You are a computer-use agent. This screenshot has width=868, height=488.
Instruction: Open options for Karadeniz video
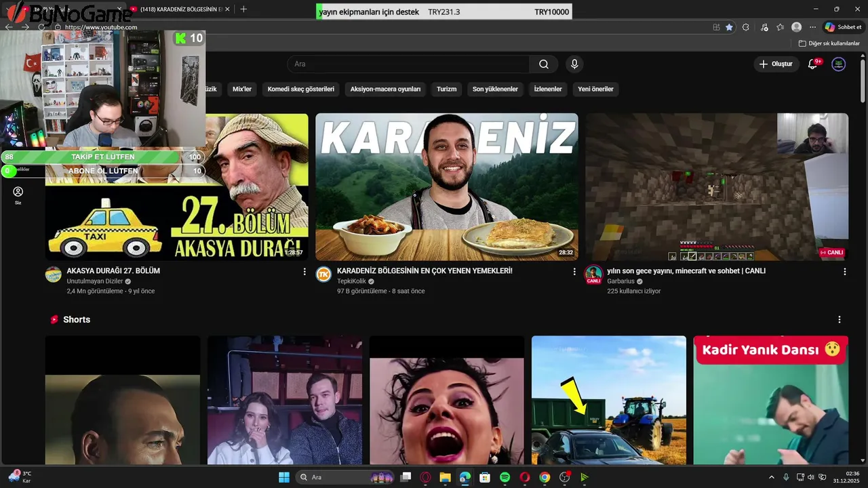pos(574,271)
